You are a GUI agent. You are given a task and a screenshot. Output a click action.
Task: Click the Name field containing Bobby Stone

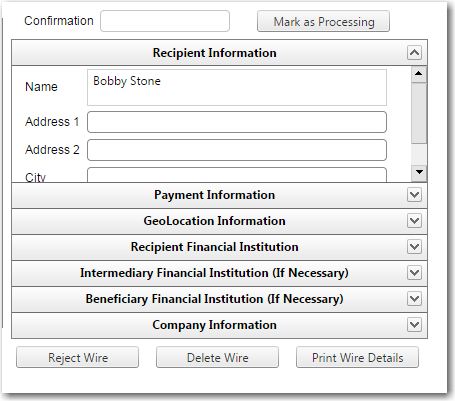tap(237, 88)
